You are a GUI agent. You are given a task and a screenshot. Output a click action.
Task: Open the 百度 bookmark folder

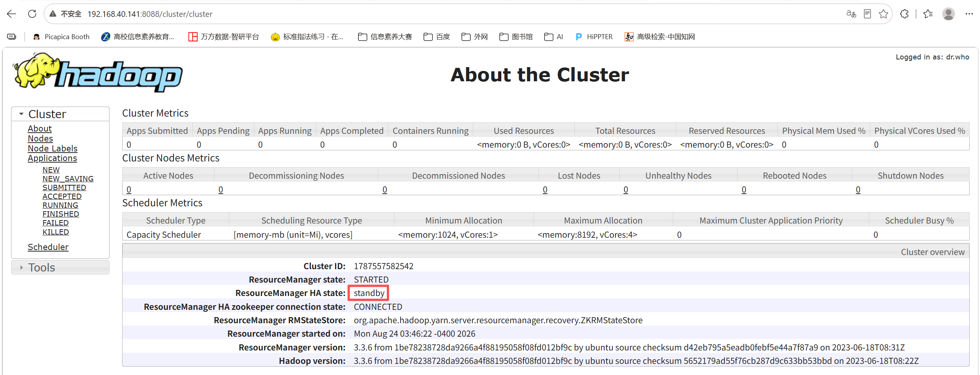click(437, 37)
